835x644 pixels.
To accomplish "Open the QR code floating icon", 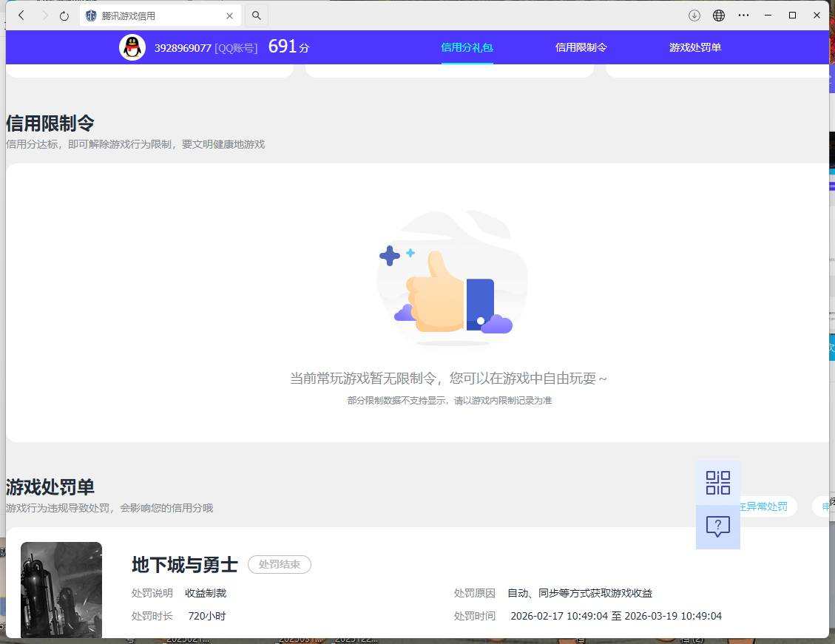I will pos(718,483).
